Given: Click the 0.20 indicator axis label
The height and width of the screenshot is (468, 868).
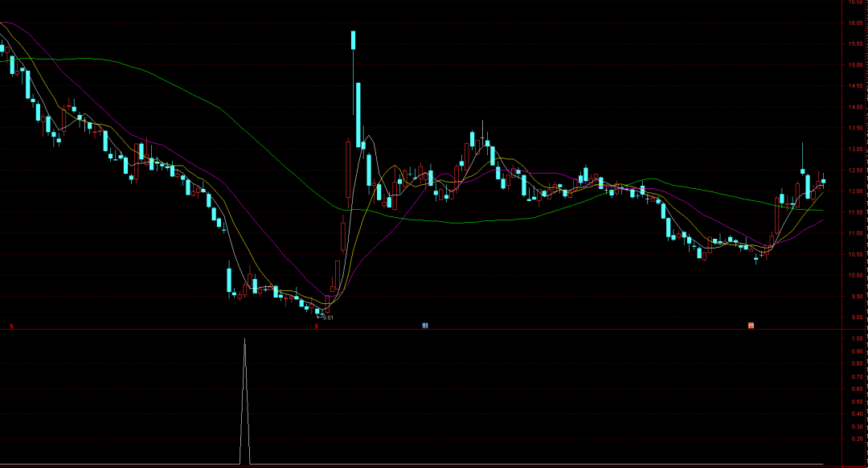Looking at the screenshot, I should (857, 438).
